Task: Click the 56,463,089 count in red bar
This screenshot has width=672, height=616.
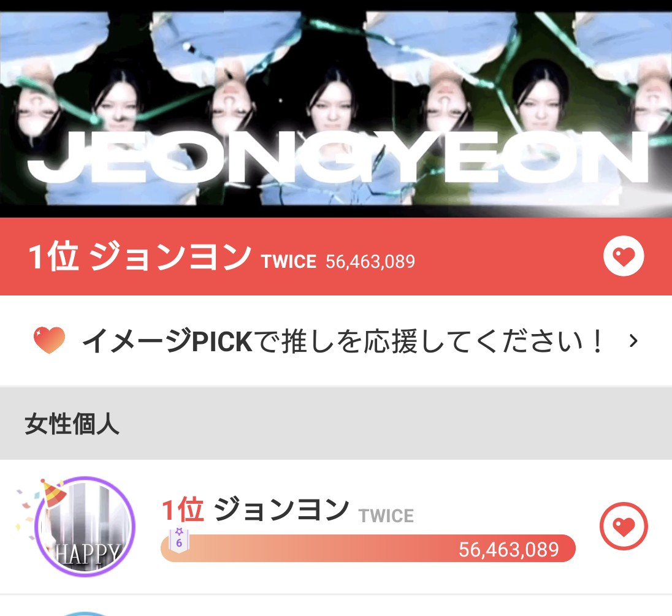Action: tap(370, 262)
